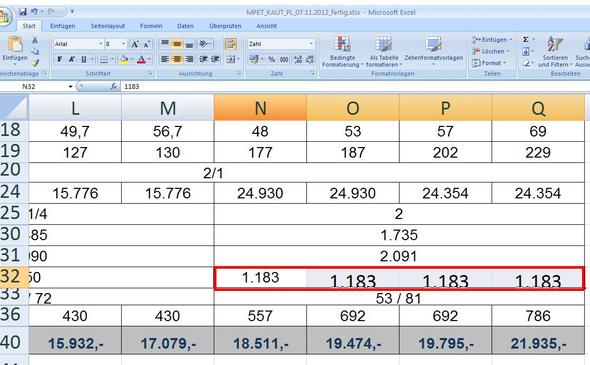
Task: Open the fill color bucket icon
Action: pos(123,59)
